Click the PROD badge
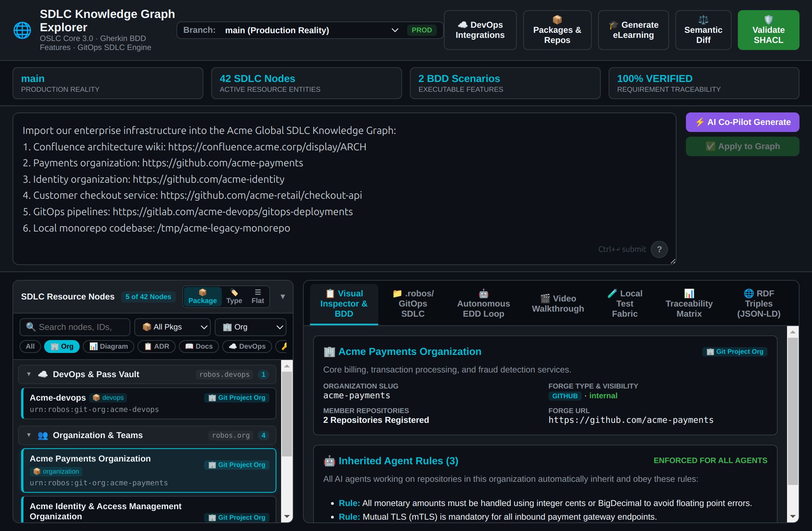The width and height of the screenshot is (812, 531). tap(422, 30)
